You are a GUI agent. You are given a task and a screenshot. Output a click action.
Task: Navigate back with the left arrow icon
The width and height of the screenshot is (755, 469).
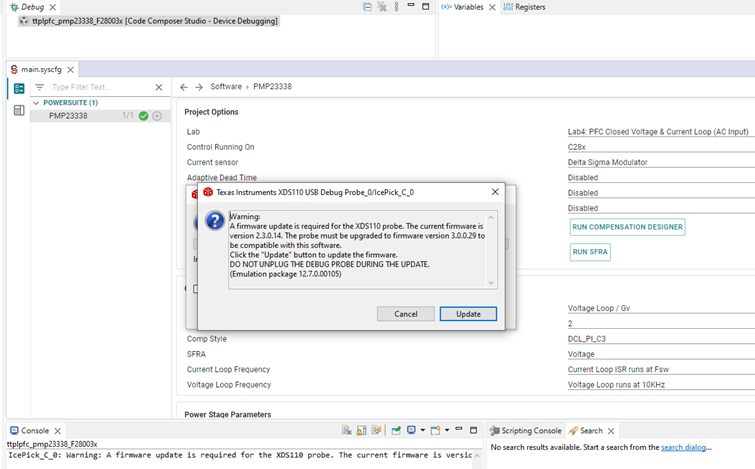pyautogui.click(x=184, y=87)
